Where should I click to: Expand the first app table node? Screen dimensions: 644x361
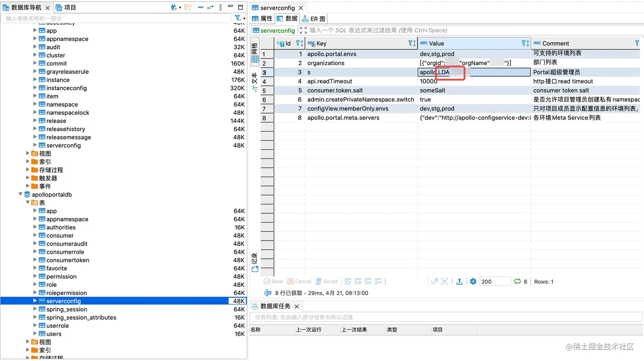click(35, 31)
